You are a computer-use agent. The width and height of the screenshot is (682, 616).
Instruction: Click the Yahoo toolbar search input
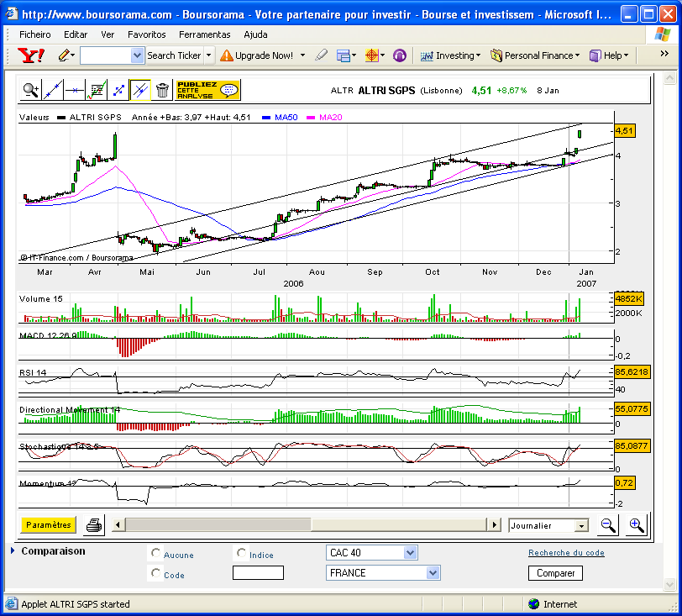(x=106, y=55)
